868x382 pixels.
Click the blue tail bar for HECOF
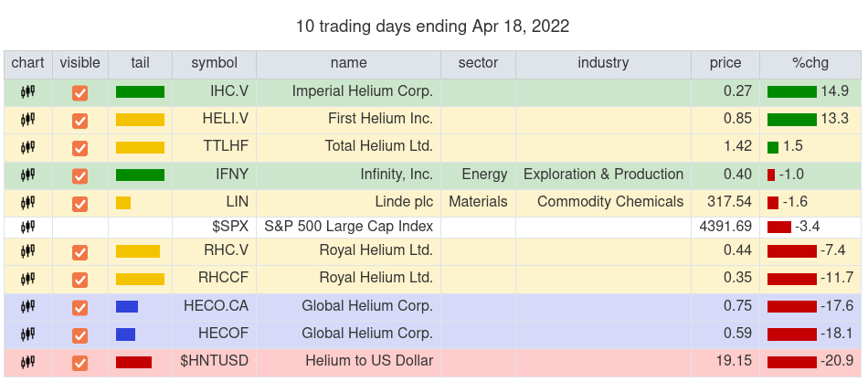coord(126,334)
